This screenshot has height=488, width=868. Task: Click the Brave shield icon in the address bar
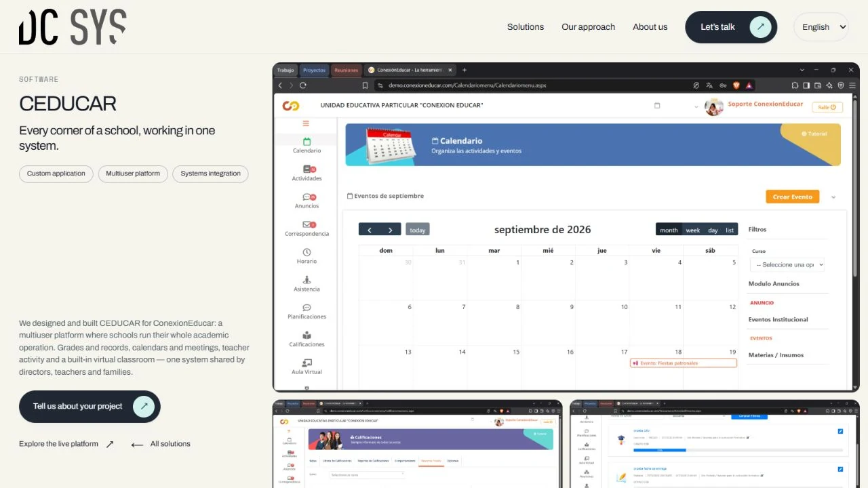736,85
